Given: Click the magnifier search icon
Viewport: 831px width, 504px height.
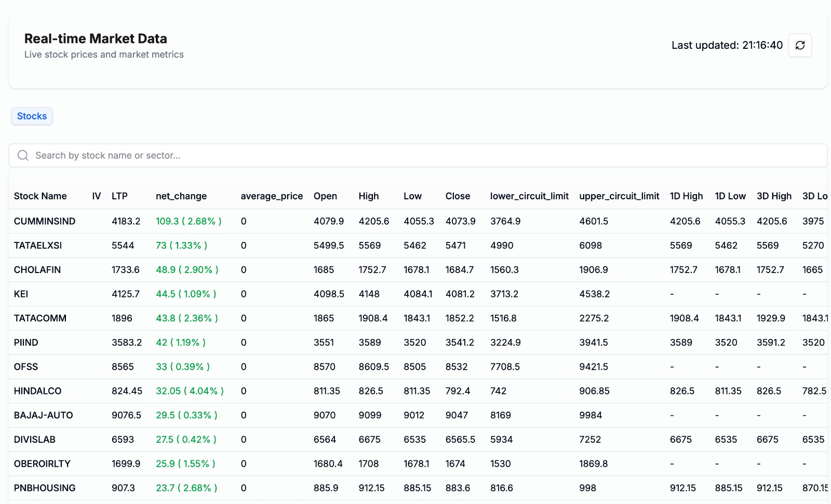Looking at the screenshot, I should click(x=22, y=155).
